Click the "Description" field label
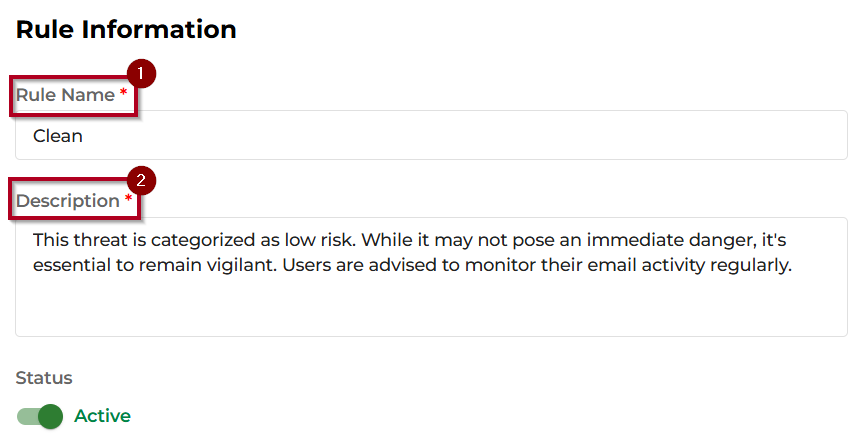The width and height of the screenshot is (853, 435). coord(67,201)
